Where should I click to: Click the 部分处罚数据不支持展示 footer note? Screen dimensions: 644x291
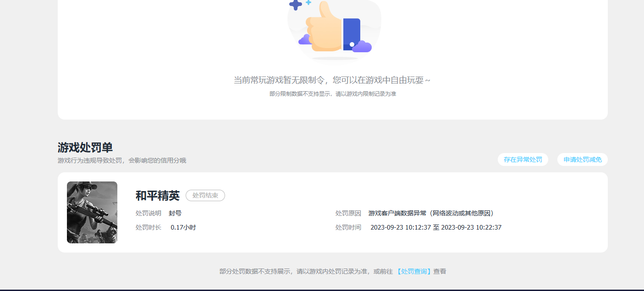tap(333, 271)
